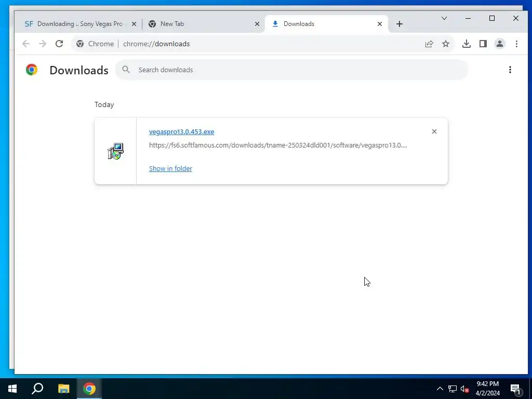Screen dimensions: 532x399
Task: Click the Today date heading
Action: pos(104,104)
